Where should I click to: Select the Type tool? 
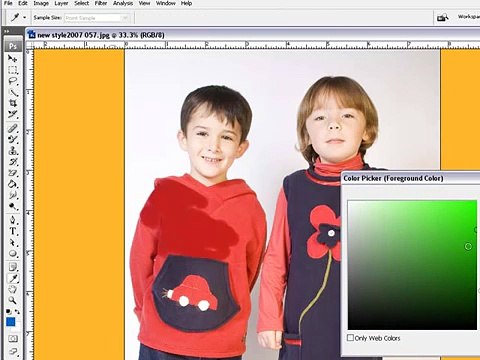click(x=13, y=231)
